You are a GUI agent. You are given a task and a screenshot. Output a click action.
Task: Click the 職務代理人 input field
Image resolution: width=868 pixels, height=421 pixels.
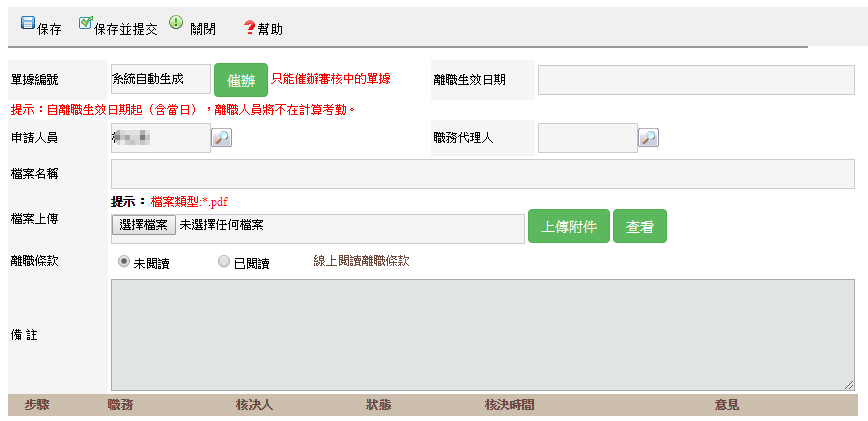(587, 138)
